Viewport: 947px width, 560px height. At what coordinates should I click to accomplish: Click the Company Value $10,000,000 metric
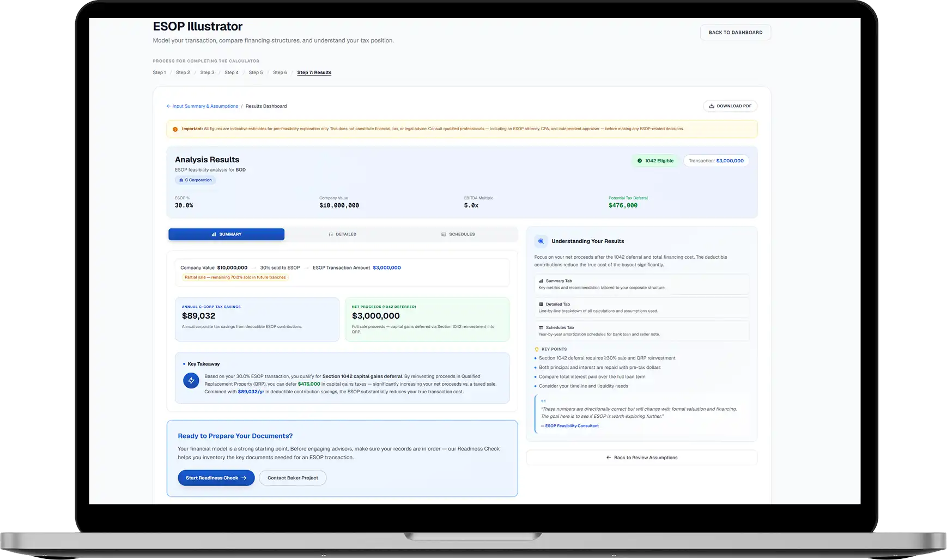coord(339,205)
